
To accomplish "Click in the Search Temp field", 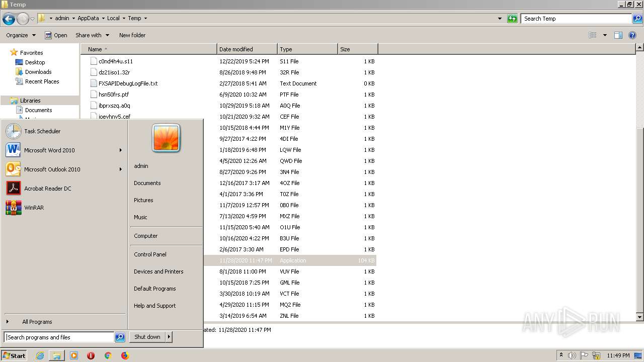I will 577,19.
